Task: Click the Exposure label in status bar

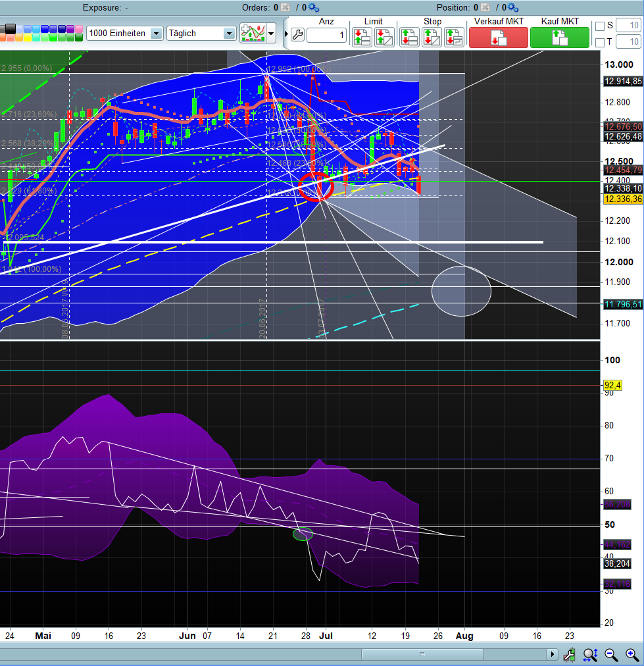Action: click(x=101, y=8)
